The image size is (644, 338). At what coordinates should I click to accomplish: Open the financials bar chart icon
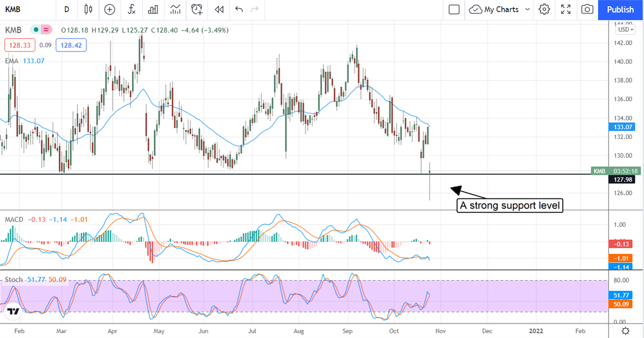[x=153, y=9]
